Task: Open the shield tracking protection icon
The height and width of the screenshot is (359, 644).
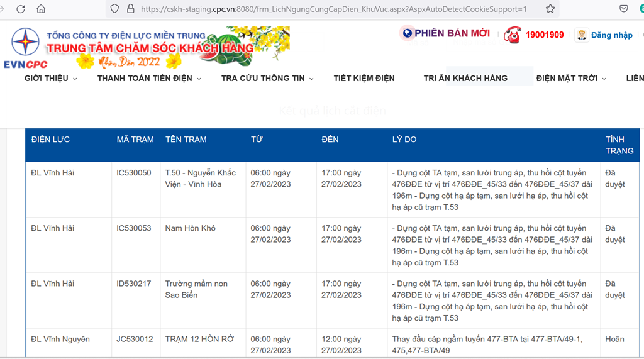Action: (x=114, y=9)
